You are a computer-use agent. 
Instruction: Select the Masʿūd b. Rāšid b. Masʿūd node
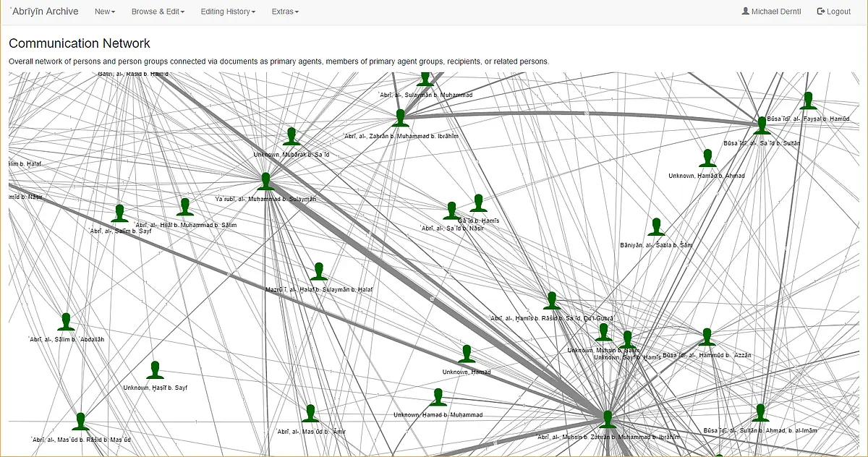click(x=81, y=422)
